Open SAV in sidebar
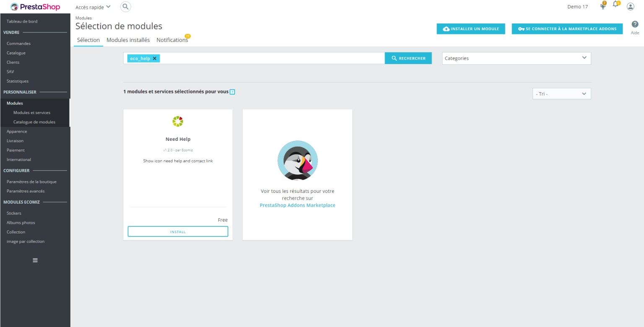Image resolution: width=644 pixels, height=327 pixels. coord(10,72)
